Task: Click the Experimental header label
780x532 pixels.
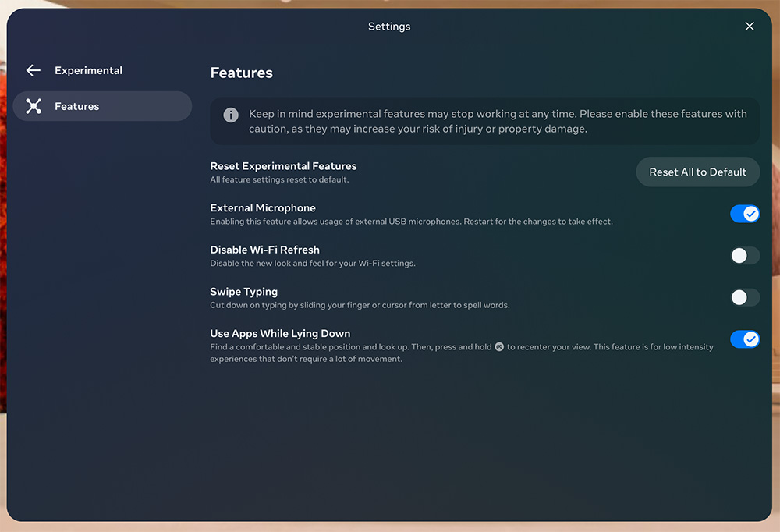Action: coord(88,70)
